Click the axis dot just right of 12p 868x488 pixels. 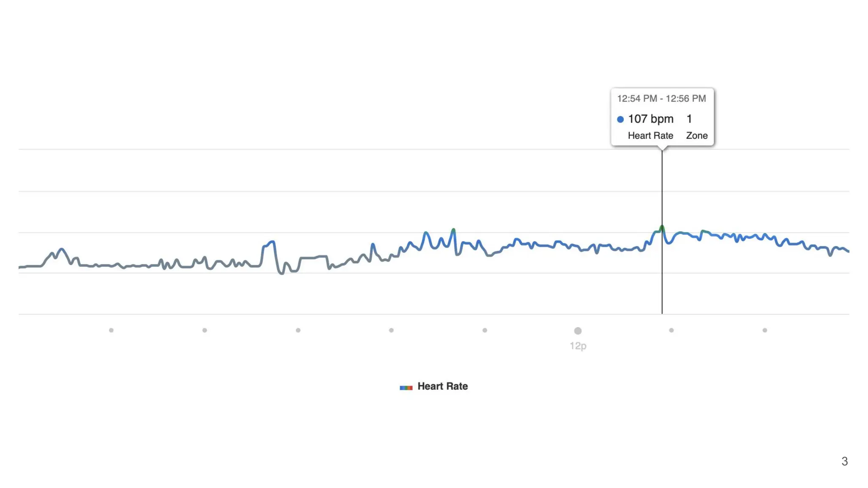(671, 330)
